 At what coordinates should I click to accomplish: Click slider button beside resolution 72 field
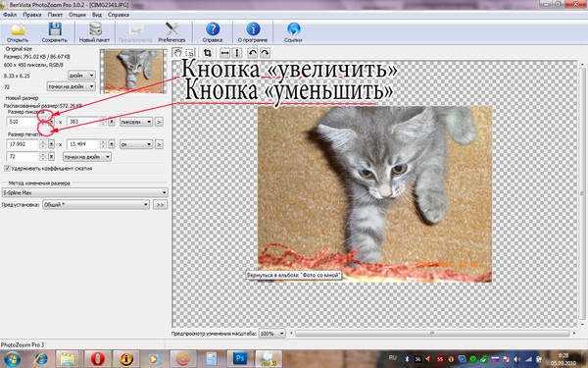click(51, 157)
